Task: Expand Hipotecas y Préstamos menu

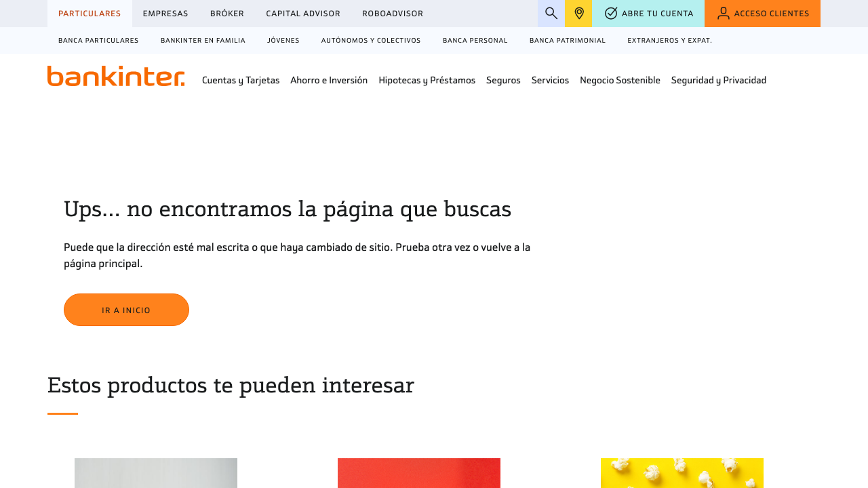Action: [427, 80]
